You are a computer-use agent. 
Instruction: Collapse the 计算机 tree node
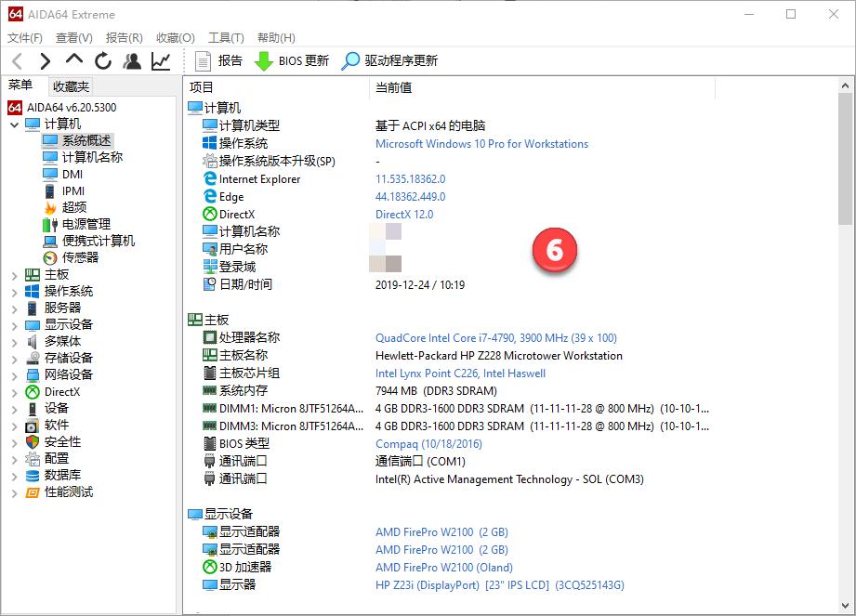click(x=14, y=125)
